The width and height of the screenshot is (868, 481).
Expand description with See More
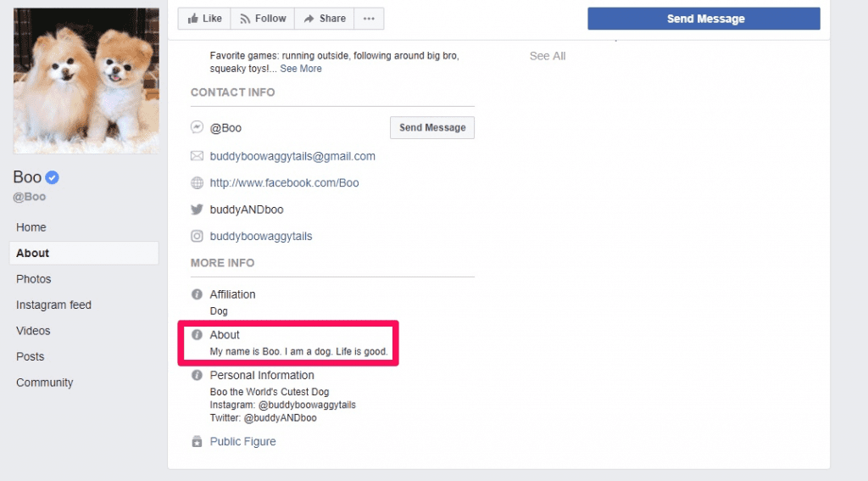click(301, 69)
